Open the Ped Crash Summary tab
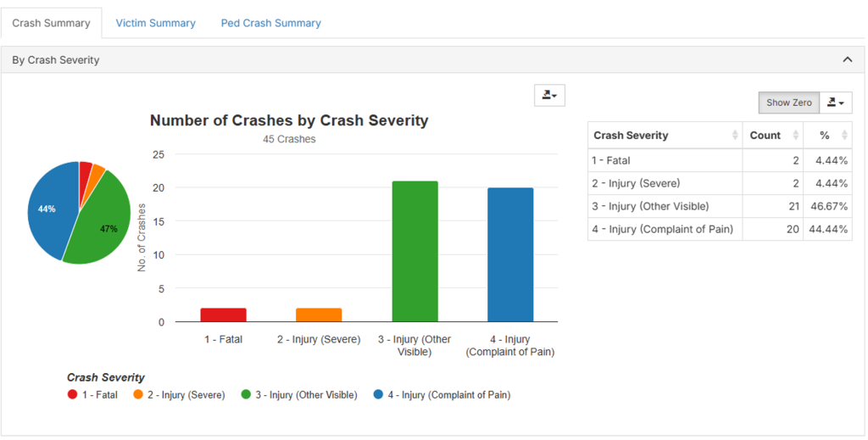Viewport: 868px width, 440px height. 270,23
